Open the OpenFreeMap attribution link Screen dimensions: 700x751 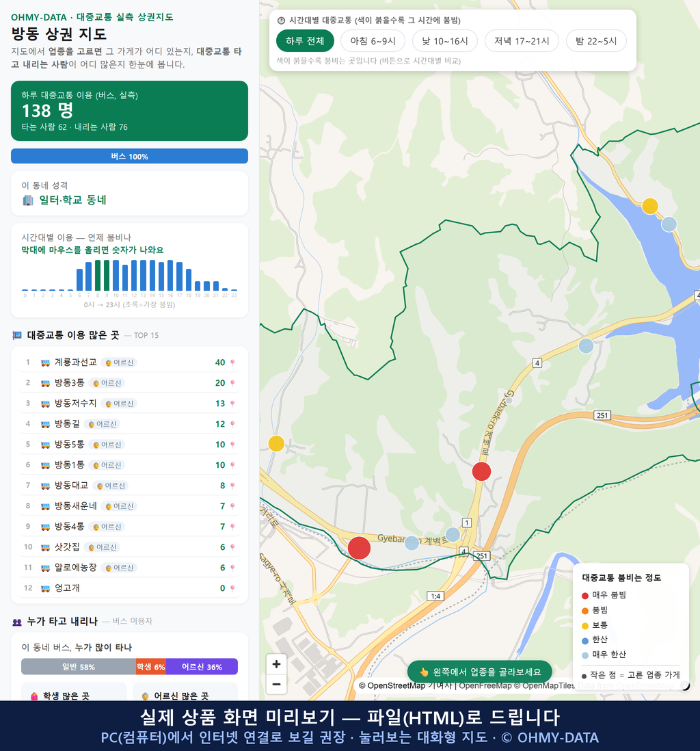(x=485, y=686)
